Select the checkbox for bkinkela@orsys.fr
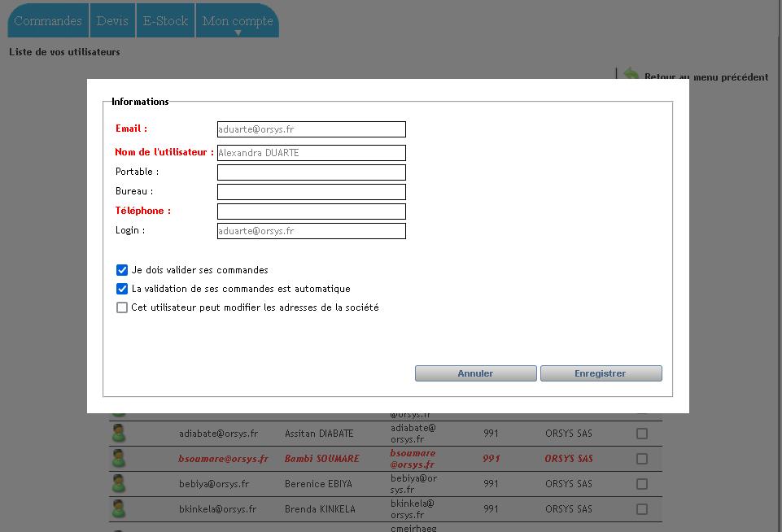The height and width of the screenshot is (532, 782). (641, 508)
